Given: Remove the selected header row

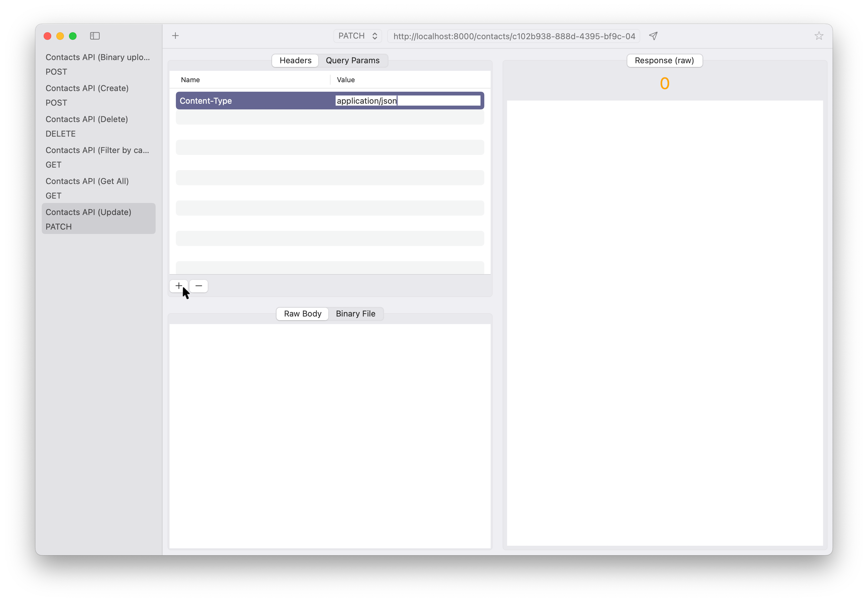Looking at the screenshot, I should click(199, 286).
